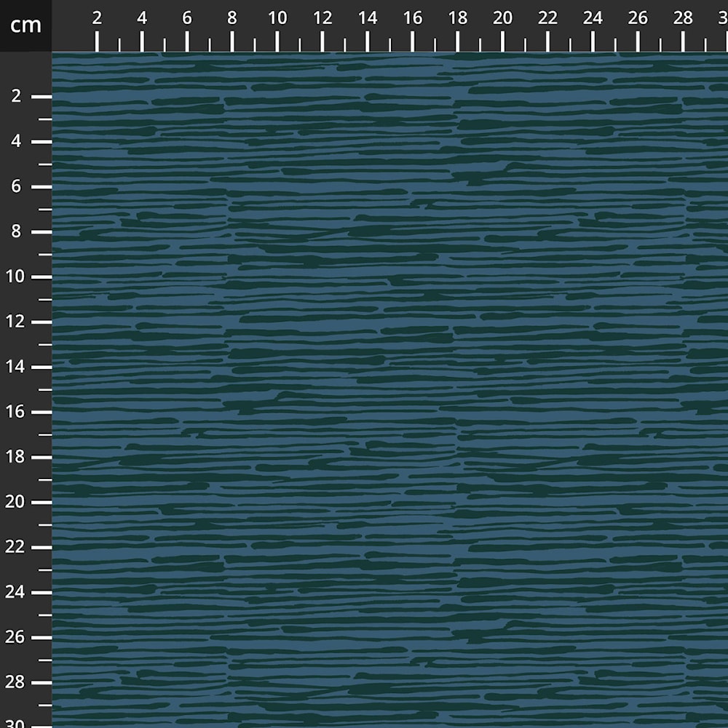Click the 2 mark on left ruler

17,96
